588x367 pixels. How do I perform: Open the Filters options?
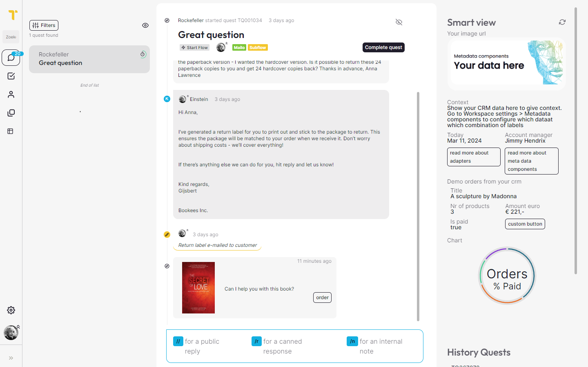(44, 25)
